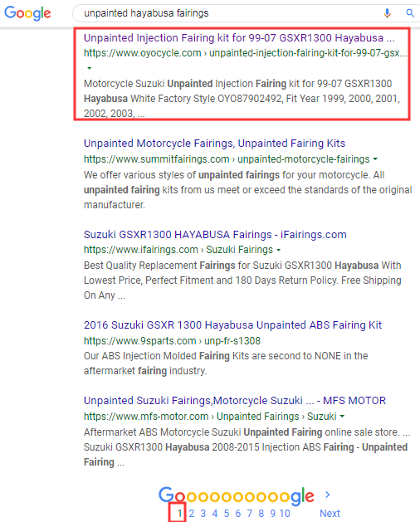Open oyocycle Unpainted Injection Fairing kit result
The image size is (420, 522).
(239, 38)
